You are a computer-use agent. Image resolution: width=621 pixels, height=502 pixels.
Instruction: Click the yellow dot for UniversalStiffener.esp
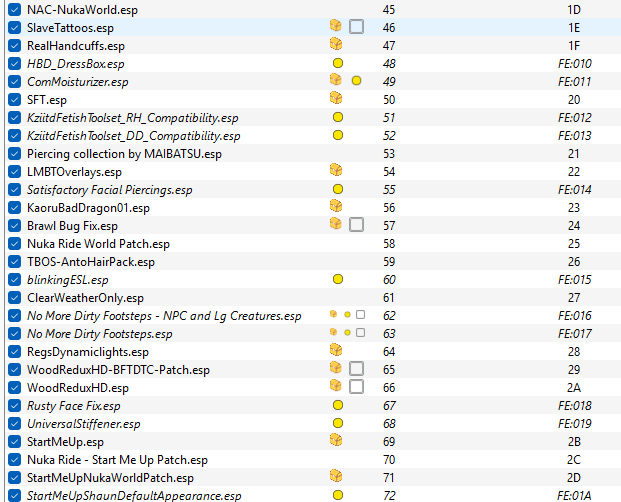click(x=338, y=423)
